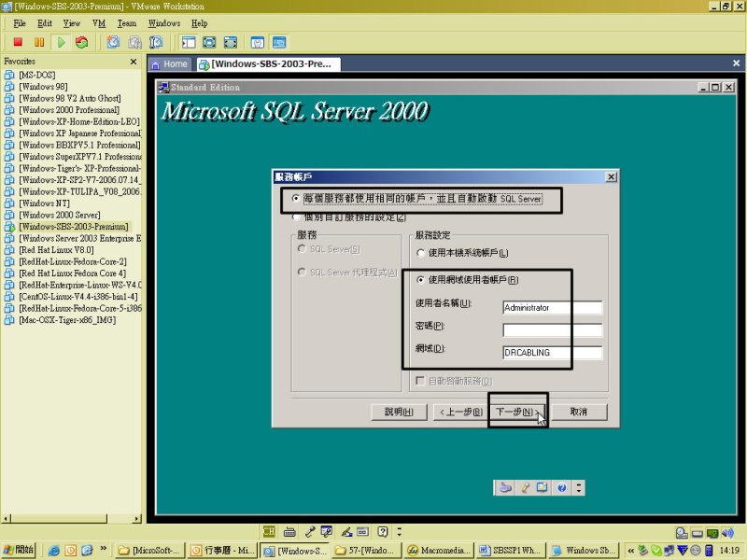The height and width of the screenshot is (560, 747).
Task: Click the 取消 cancel button
Action: [579, 412]
